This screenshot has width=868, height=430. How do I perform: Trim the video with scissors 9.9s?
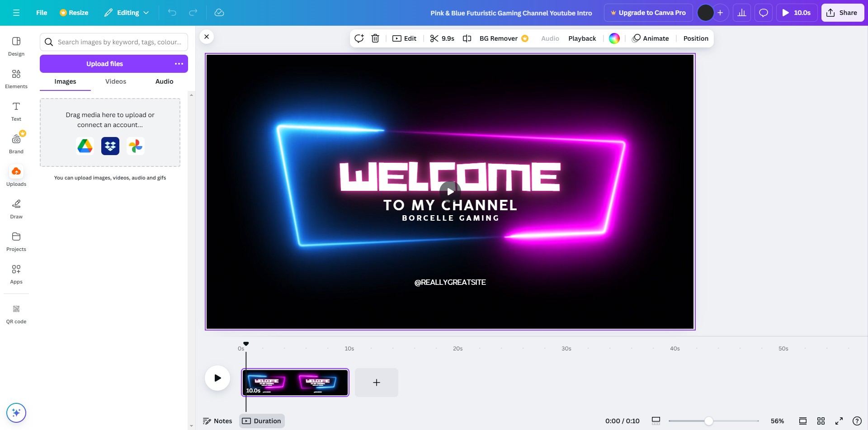click(x=442, y=38)
